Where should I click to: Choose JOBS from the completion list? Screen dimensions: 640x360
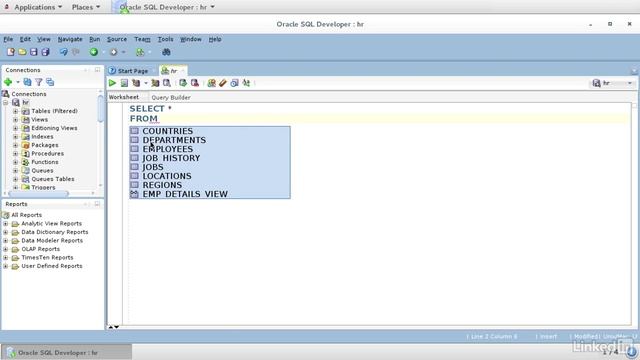coord(210,167)
